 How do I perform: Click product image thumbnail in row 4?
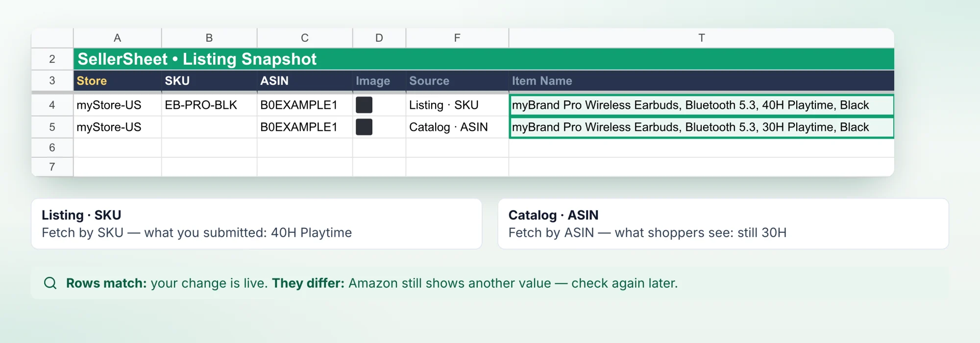click(364, 105)
